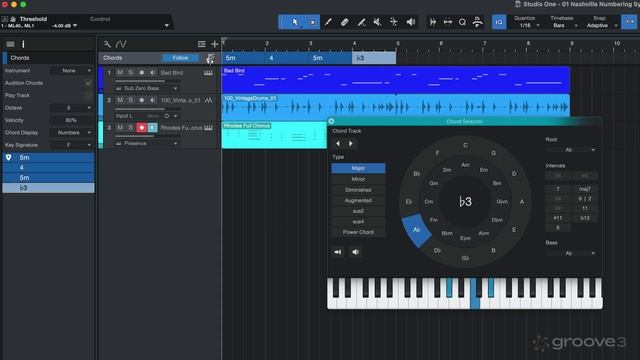This screenshot has width=640, height=360.
Task: Mute the 100_Vinta drums track
Action: coord(120,100)
